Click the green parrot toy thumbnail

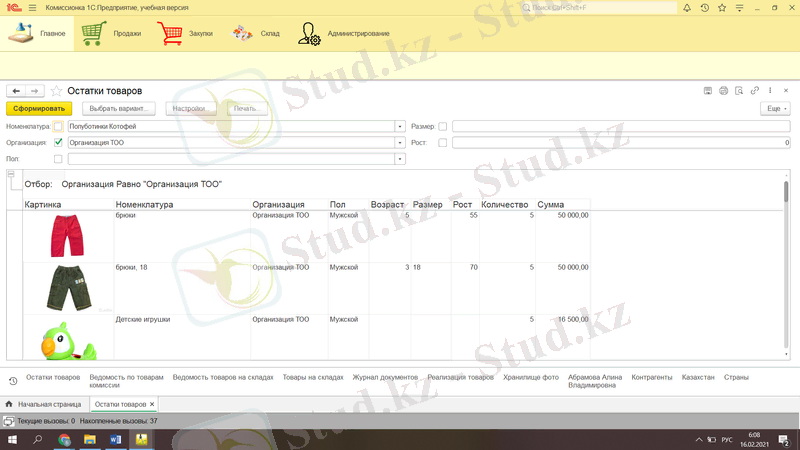pyautogui.click(x=68, y=340)
